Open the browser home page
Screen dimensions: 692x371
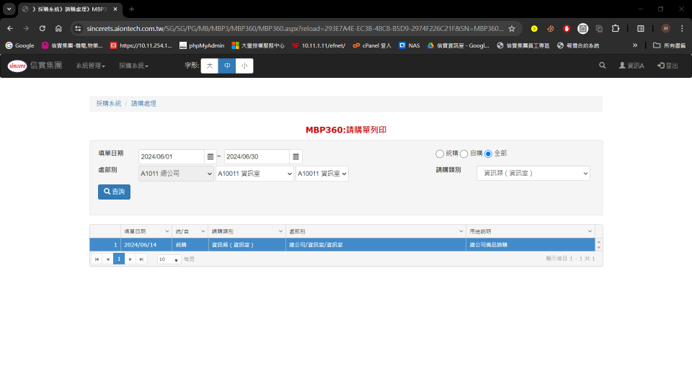coord(58,29)
